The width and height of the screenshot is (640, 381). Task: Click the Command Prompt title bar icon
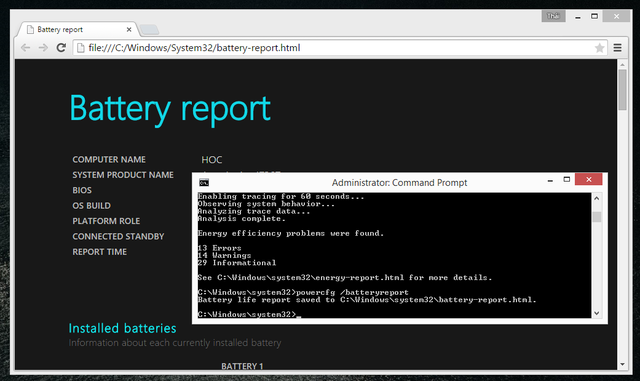click(x=204, y=183)
